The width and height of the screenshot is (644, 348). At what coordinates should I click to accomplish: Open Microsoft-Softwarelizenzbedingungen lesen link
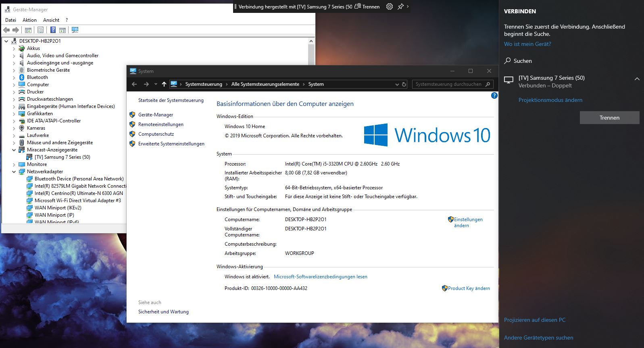[x=321, y=277]
